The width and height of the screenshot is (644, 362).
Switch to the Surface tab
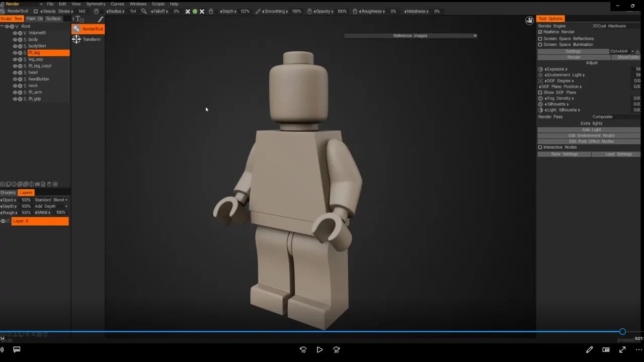[x=53, y=19]
